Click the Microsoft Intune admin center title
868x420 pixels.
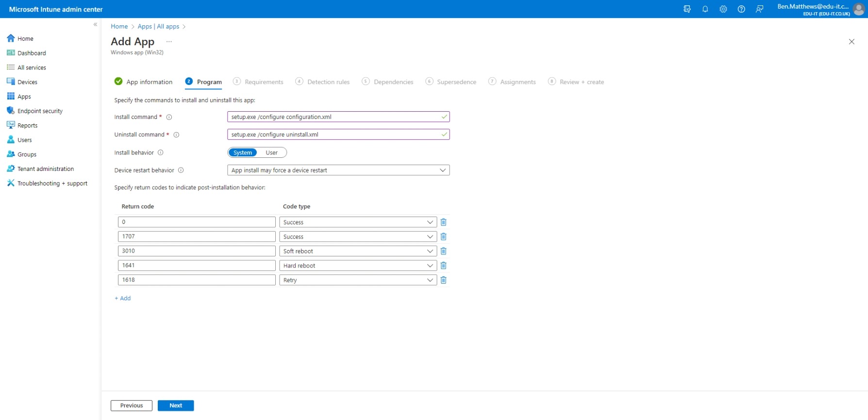pos(56,9)
